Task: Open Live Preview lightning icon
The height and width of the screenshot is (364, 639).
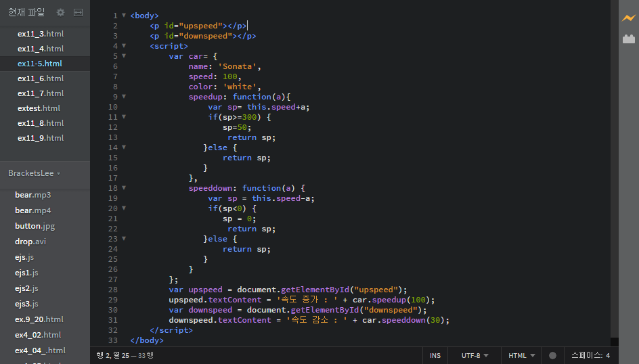Action: pos(628,18)
